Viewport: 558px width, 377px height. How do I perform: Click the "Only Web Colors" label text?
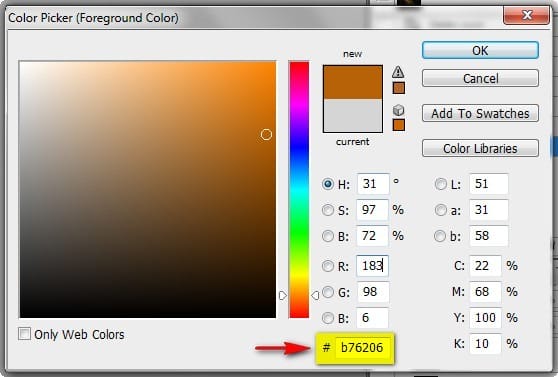pos(79,334)
